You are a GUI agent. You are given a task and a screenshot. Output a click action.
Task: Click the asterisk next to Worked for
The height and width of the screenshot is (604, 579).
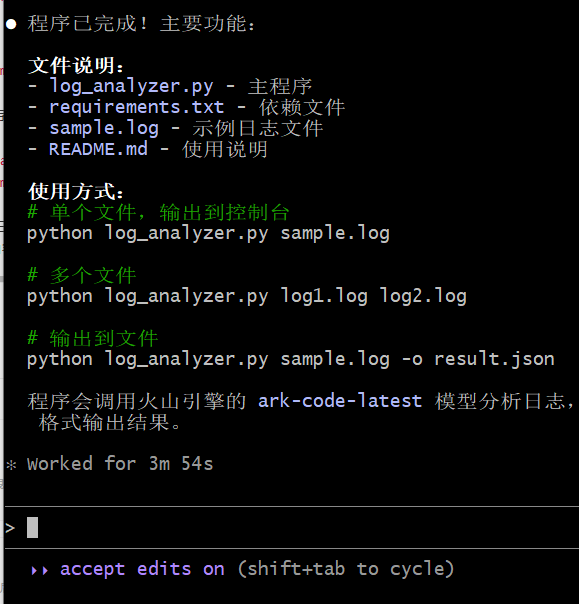(11, 465)
